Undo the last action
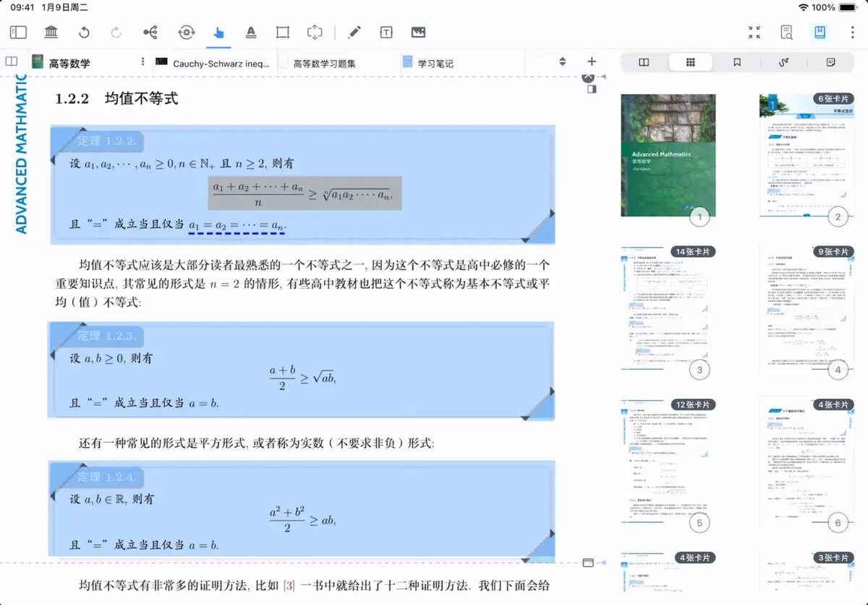 (84, 32)
